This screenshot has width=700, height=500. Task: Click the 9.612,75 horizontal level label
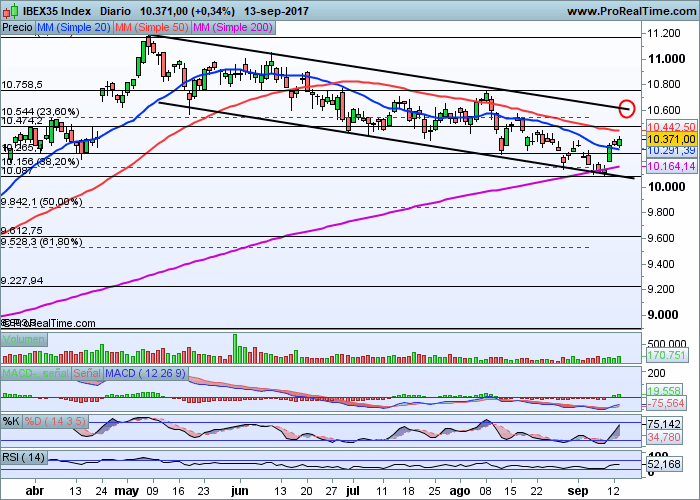pos(22,231)
